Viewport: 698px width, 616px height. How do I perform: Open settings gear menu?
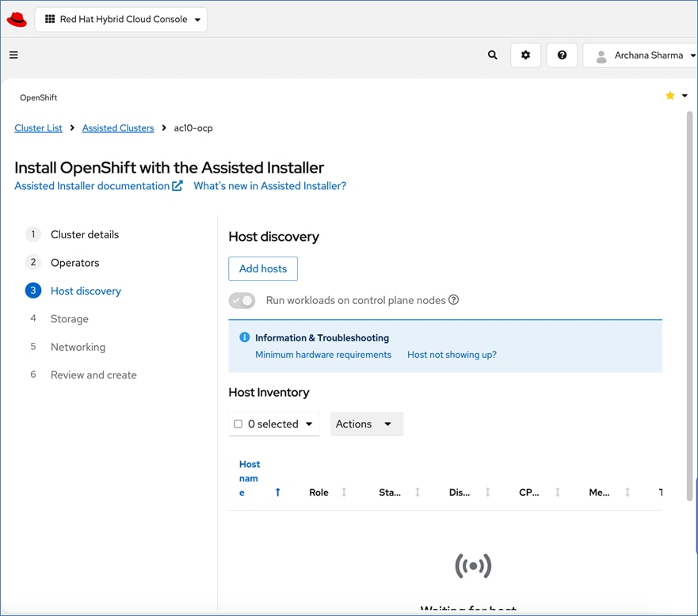point(526,55)
